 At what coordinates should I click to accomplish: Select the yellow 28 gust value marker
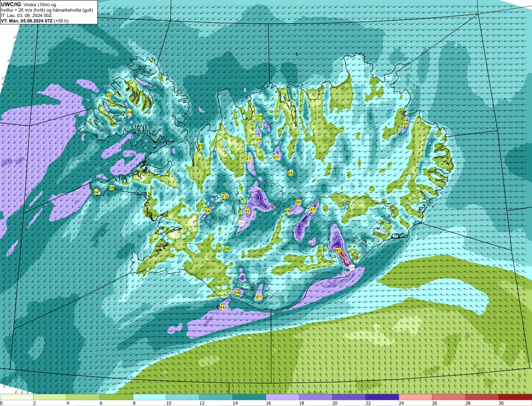[x=288, y=211]
